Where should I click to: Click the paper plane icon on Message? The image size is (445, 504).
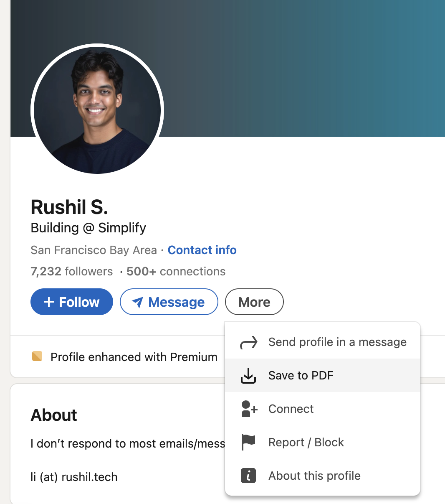137,302
